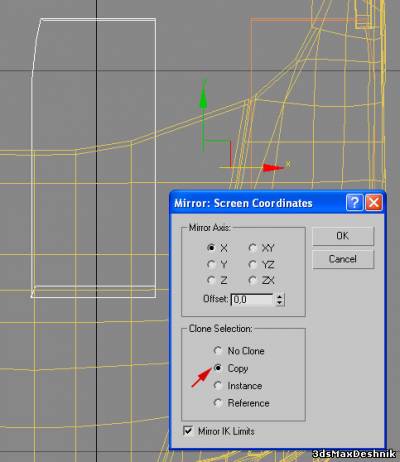
Task: Decrease Offset with spinner down arrow
Action: coord(280,303)
